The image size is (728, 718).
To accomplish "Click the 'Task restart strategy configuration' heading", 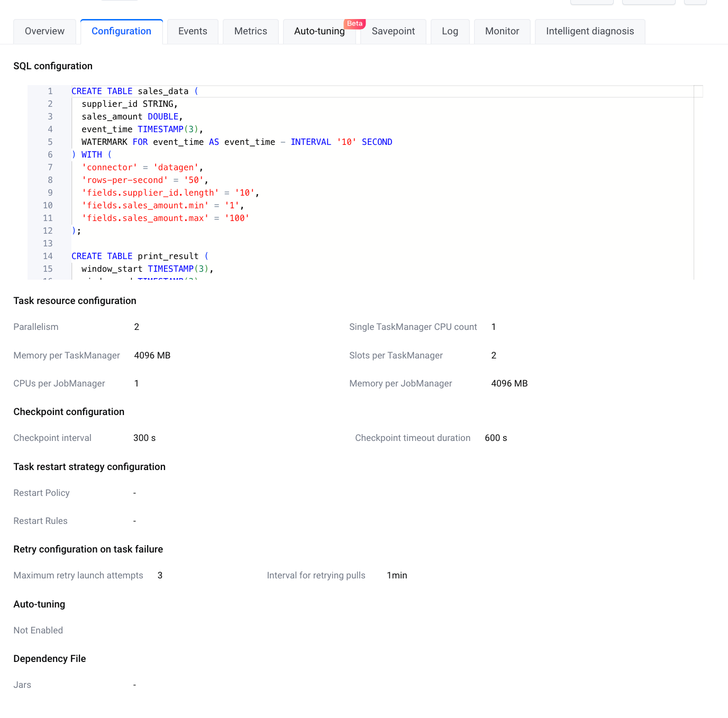I will tap(89, 467).
